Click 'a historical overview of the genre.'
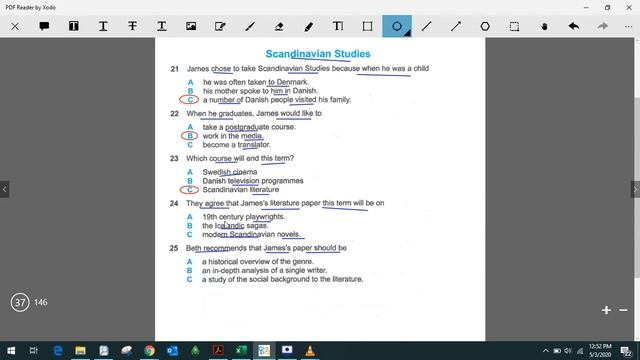Image resolution: width=640 pixels, height=360 pixels. (258, 262)
